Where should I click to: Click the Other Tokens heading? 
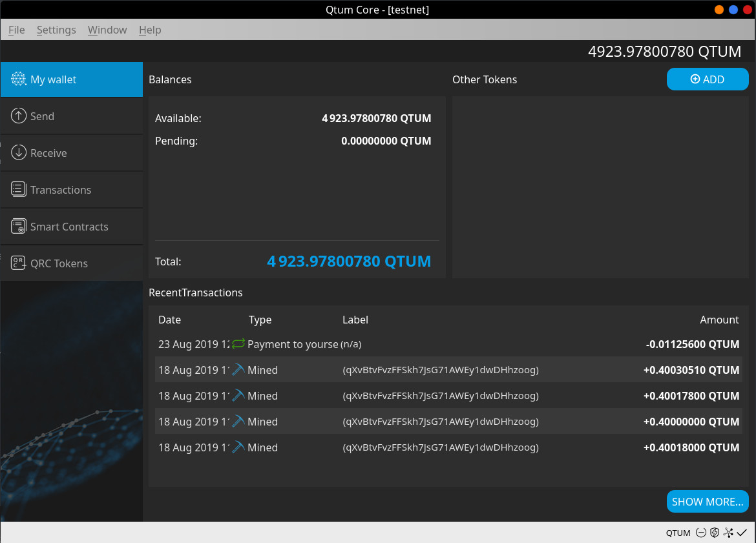(x=485, y=79)
